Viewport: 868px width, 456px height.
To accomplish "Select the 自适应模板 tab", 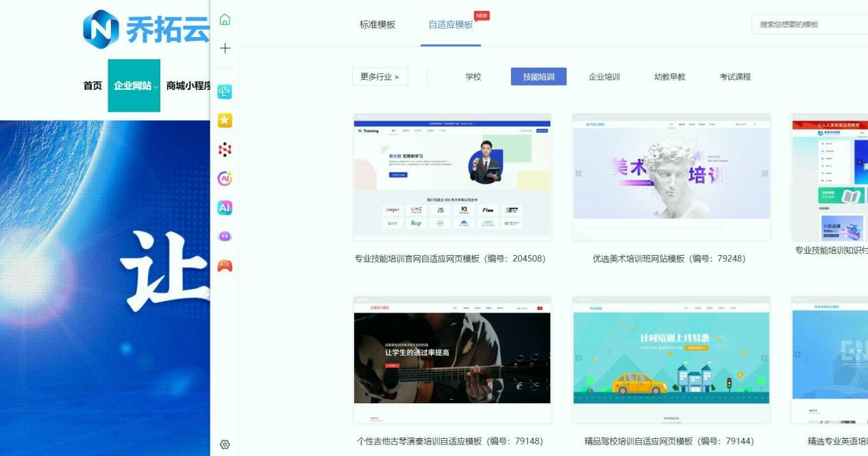I will click(x=451, y=25).
